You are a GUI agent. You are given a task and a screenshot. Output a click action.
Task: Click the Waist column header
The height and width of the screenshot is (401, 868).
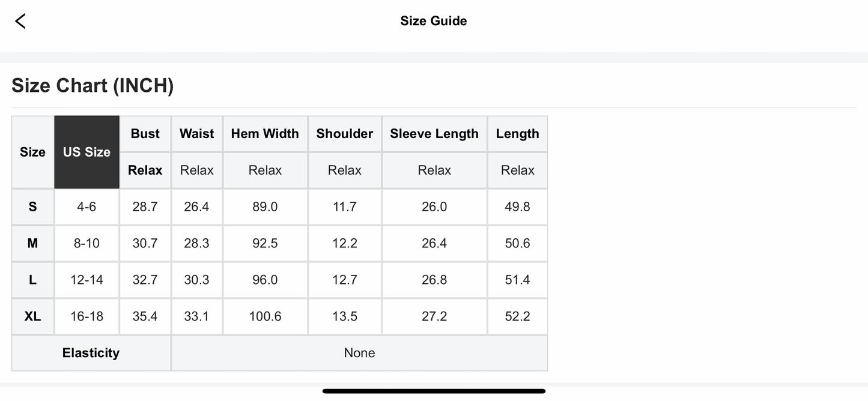point(197,134)
